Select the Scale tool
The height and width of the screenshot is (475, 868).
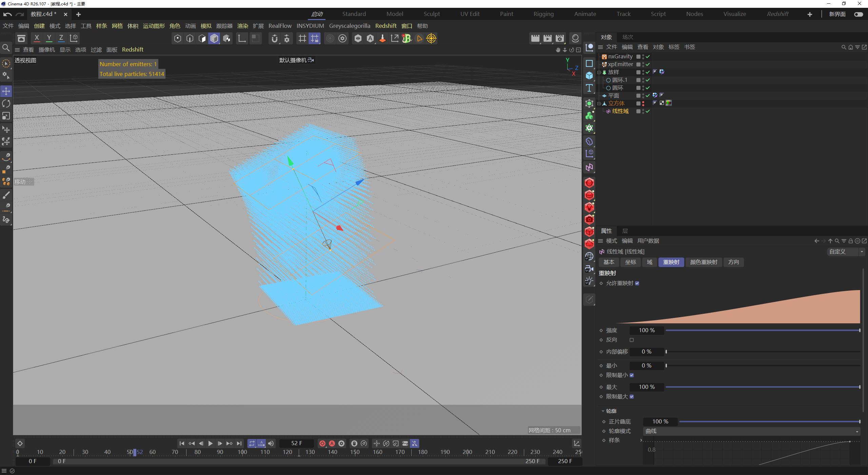[x=6, y=116]
